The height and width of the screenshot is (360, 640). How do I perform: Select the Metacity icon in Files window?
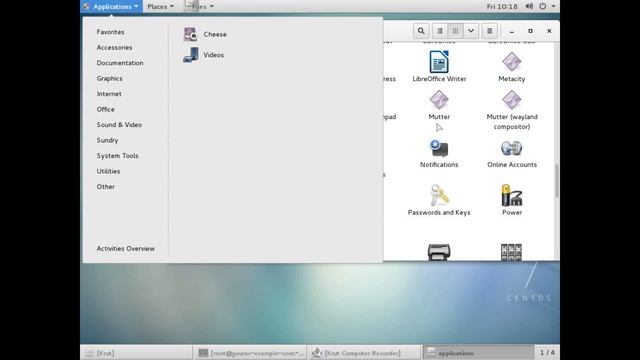pyautogui.click(x=511, y=67)
